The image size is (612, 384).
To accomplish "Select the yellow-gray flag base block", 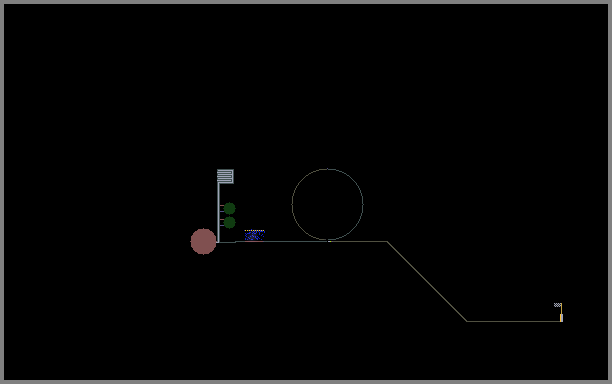I will coord(561,318).
